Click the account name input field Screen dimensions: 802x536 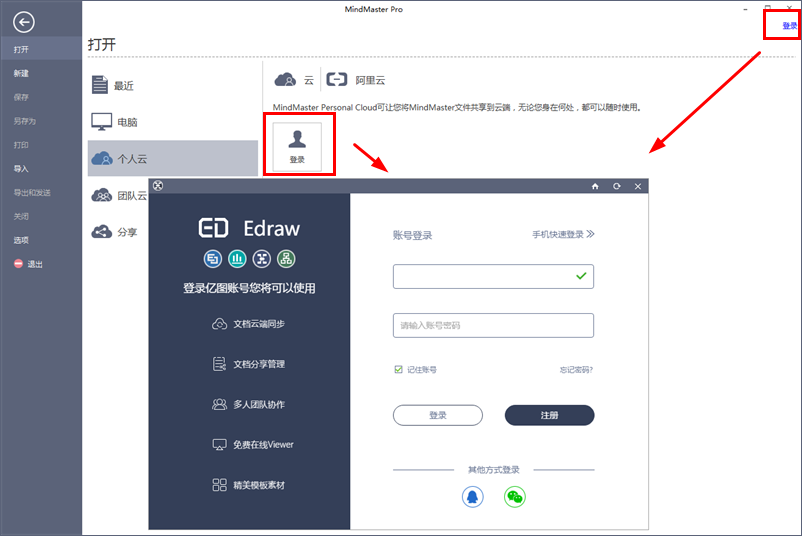click(493, 277)
